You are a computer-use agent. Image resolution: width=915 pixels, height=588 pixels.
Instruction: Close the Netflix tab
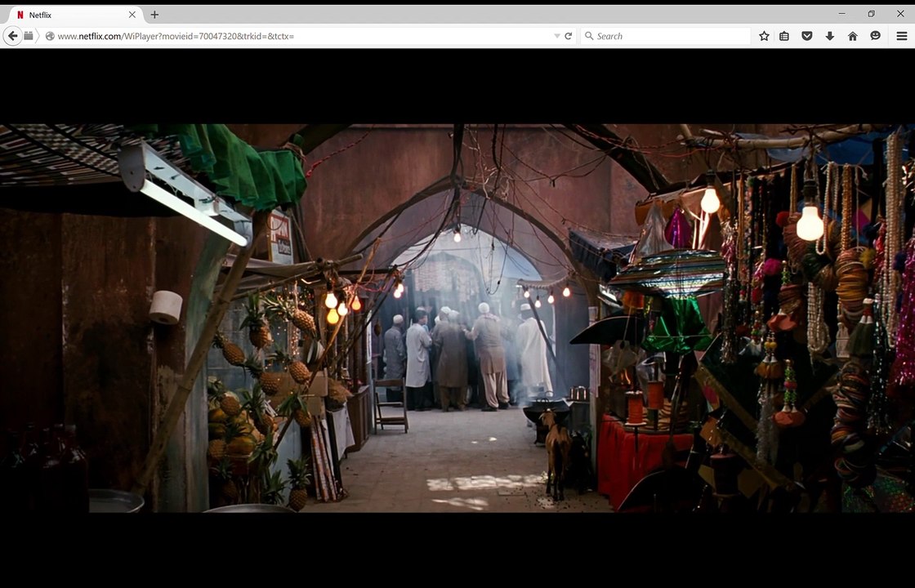[132, 15]
